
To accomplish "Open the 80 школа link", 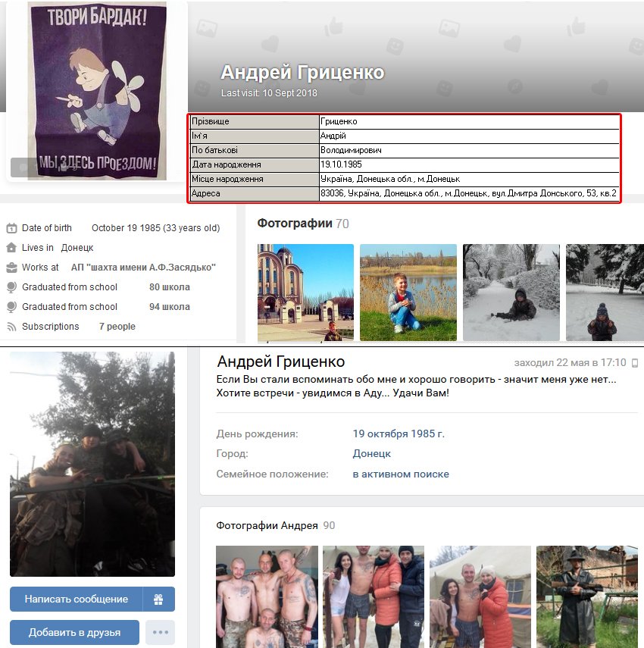I will (x=170, y=287).
